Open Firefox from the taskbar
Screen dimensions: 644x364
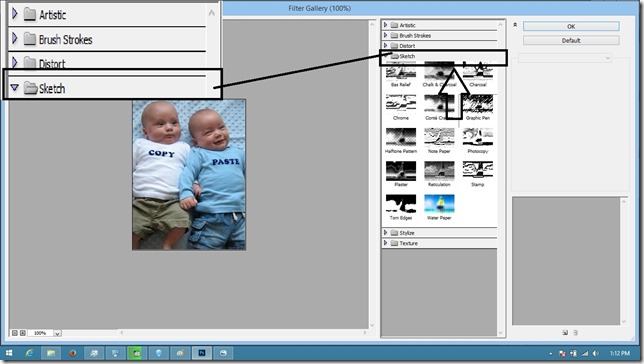coord(73,353)
